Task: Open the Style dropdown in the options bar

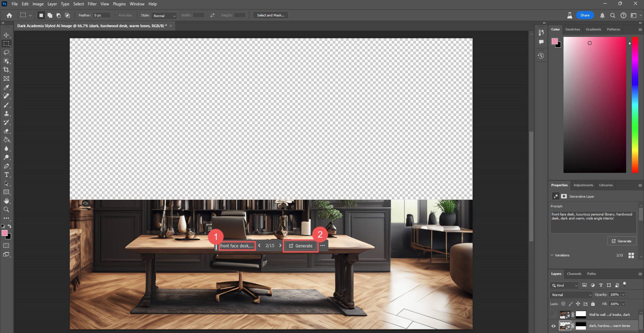Action: (x=164, y=16)
